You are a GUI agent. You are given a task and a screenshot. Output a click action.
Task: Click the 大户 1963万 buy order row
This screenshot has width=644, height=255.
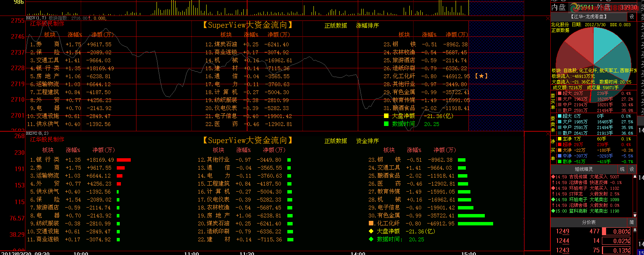[595, 99]
